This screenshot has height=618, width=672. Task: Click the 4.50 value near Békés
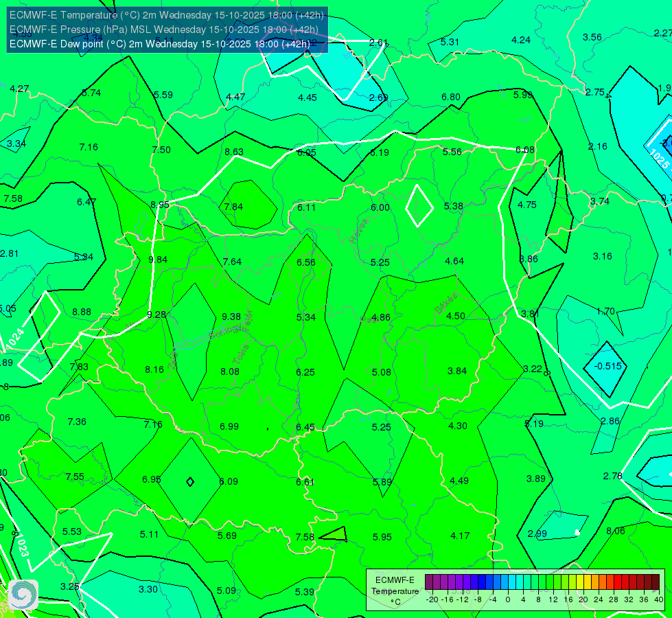tap(456, 316)
